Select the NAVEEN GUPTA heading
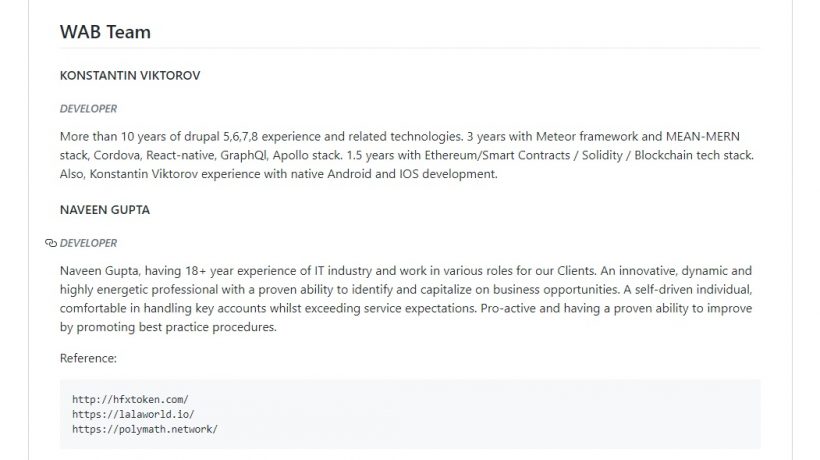820x460 pixels. click(x=105, y=210)
